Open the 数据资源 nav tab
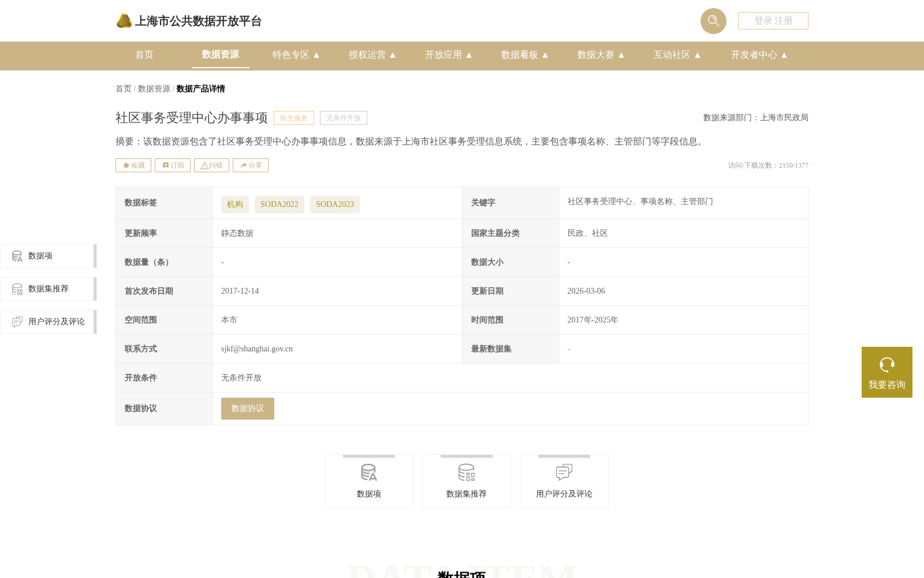 pos(221,54)
